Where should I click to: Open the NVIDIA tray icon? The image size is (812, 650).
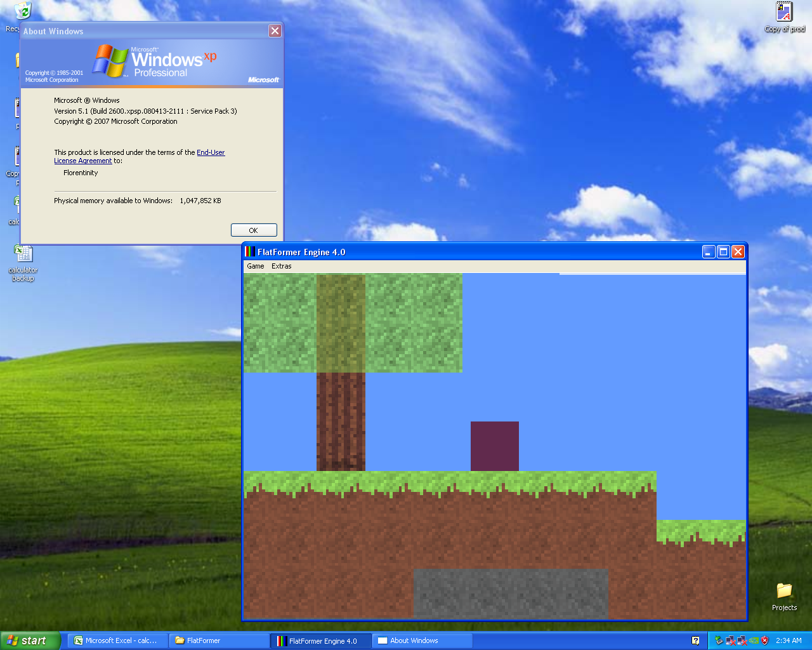[754, 640]
